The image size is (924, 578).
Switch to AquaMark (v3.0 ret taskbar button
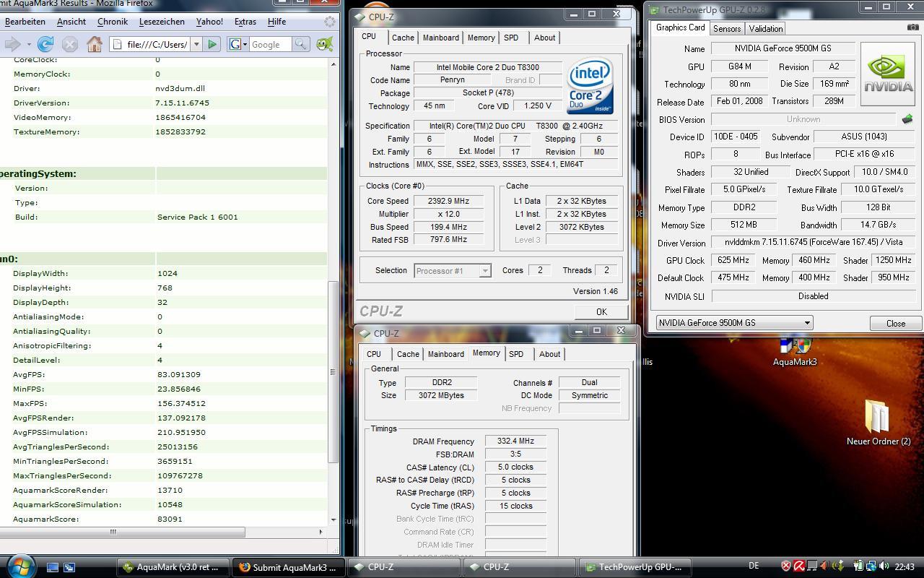coord(173,567)
